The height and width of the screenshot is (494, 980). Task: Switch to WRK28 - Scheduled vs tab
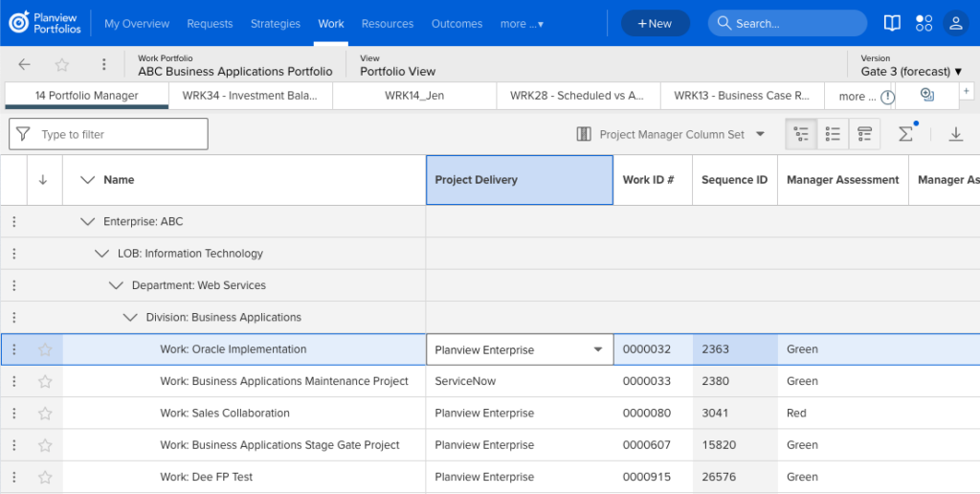577,96
